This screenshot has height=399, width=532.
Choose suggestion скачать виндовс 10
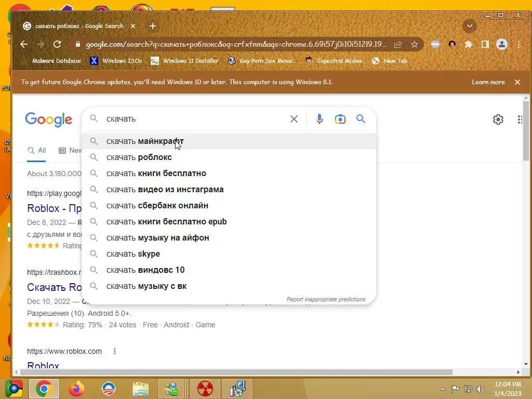[229, 270]
